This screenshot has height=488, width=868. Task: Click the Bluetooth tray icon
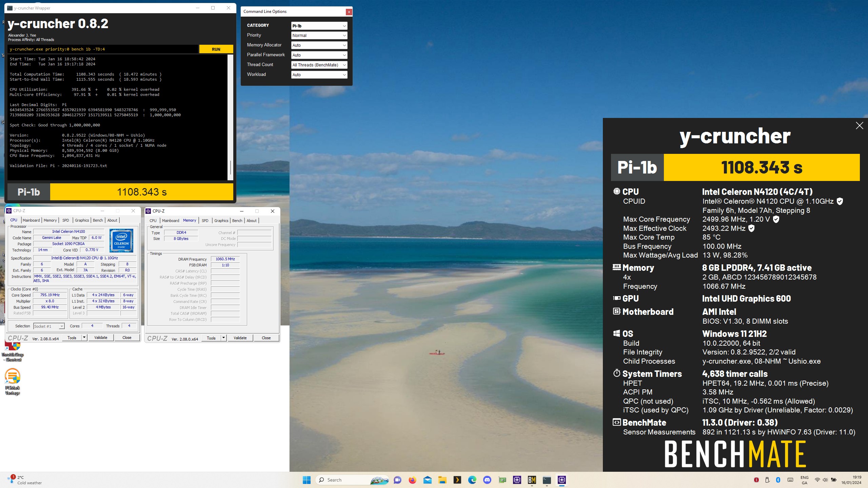tap(778, 480)
